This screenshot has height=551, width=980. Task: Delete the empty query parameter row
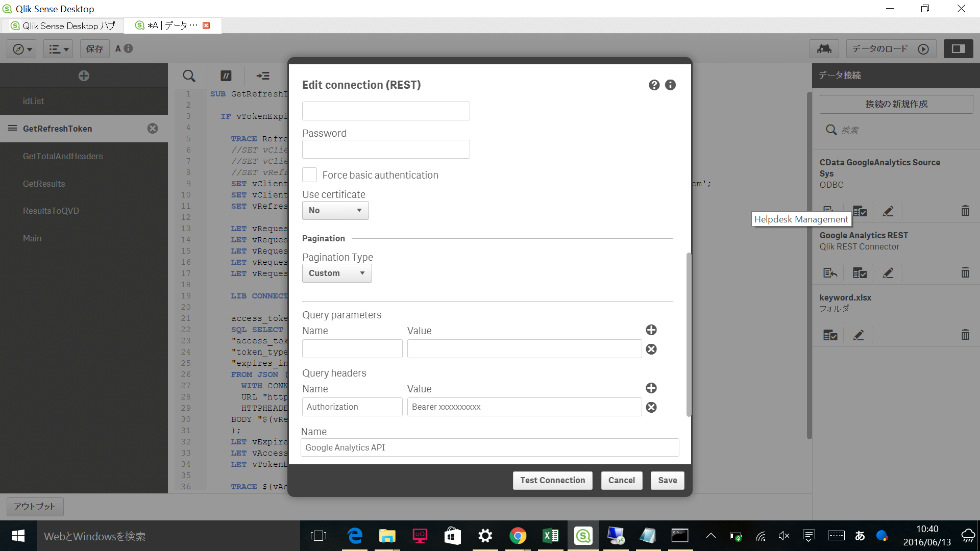(x=651, y=349)
